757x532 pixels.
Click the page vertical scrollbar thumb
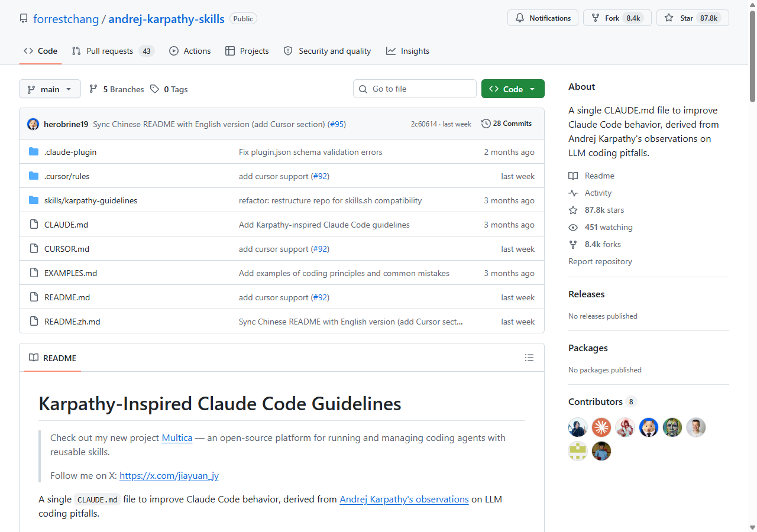[x=752, y=56]
